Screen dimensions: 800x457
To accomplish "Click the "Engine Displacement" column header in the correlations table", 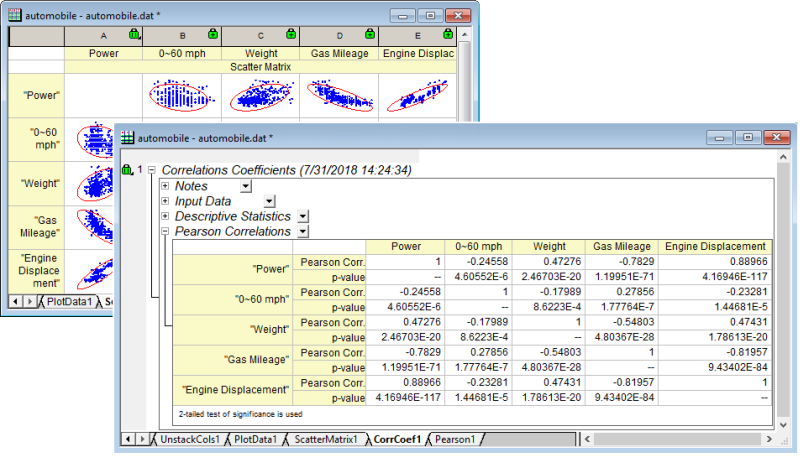I will coord(715,246).
